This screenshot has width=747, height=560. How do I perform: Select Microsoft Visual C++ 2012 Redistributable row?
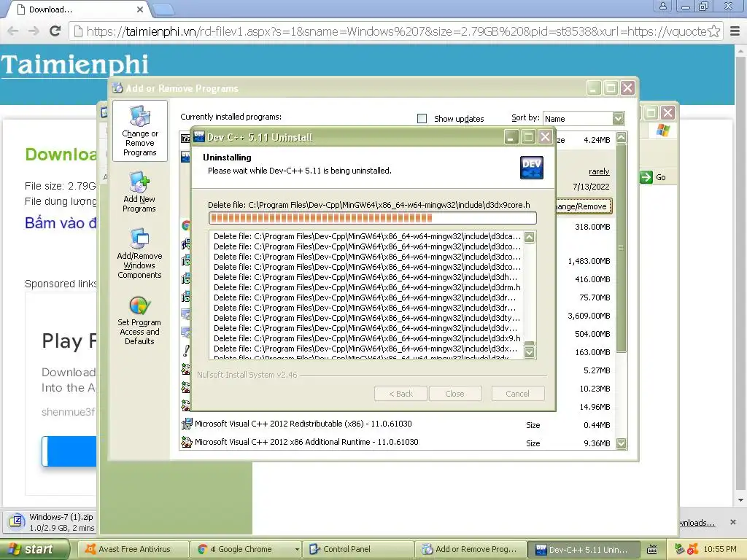click(398, 424)
